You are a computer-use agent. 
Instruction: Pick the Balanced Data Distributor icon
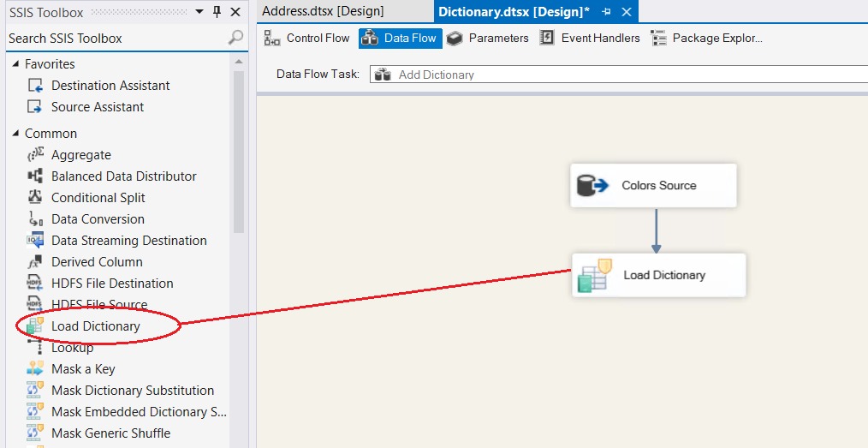[x=35, y=176]
